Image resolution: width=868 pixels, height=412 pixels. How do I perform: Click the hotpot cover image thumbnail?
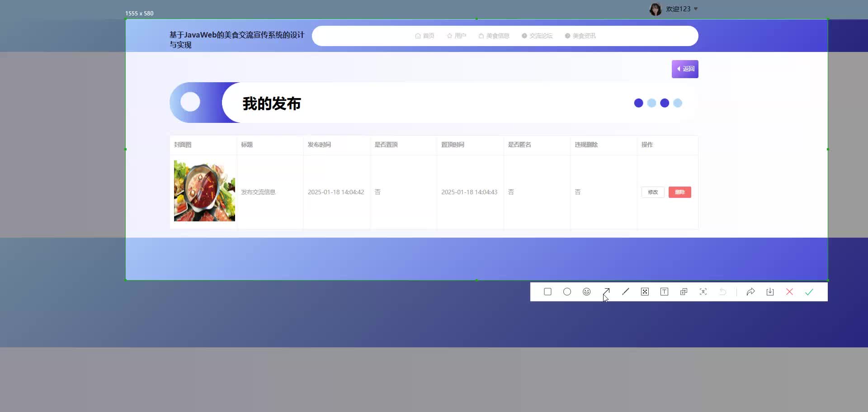tap(204, 191)
